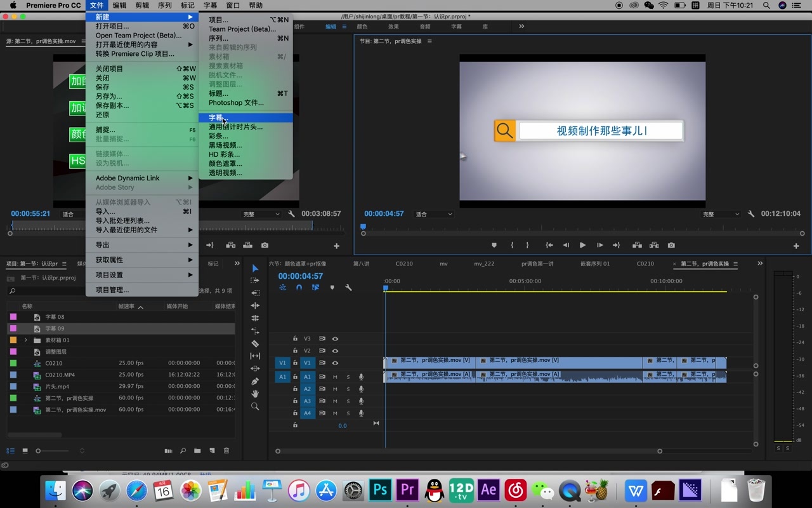Open Source monitor settings wrench
The height and width of the screenshot is (508, 812).
[291, 214]
